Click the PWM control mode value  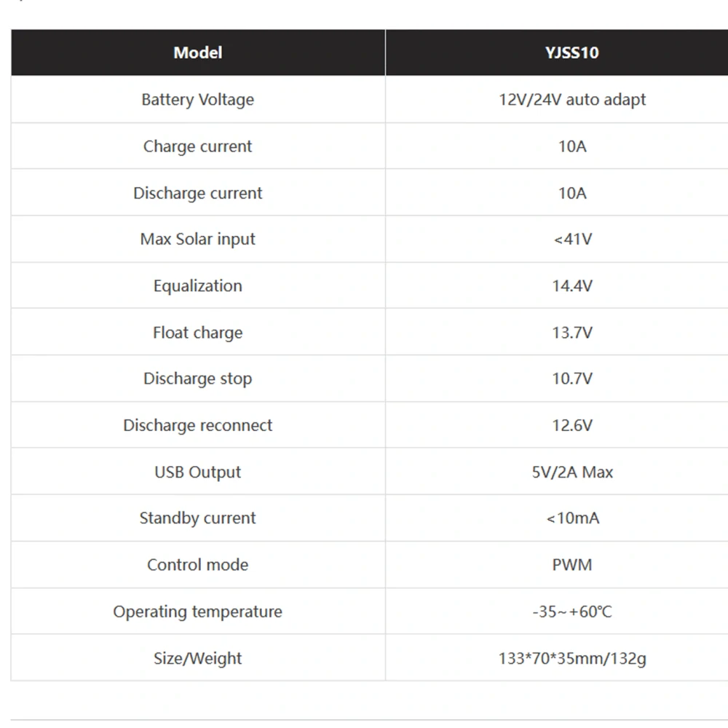pyautogui.click(x=572, y=565)
